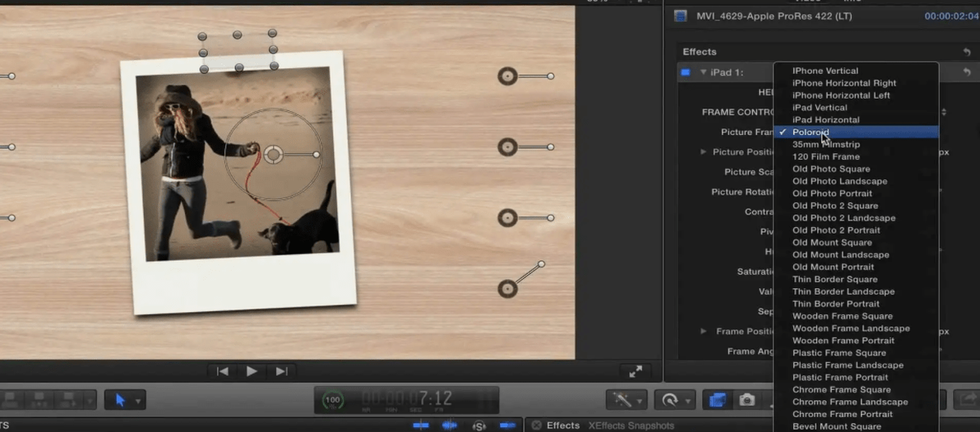Reset Effects with the curved arrow
This screenshot has height=432, width=980.
(967, 53)
